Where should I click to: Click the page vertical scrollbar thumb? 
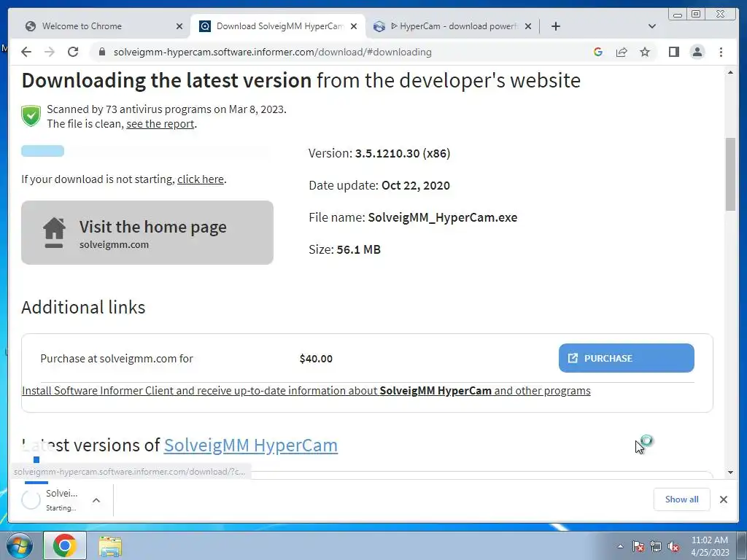tap(730, 174)
